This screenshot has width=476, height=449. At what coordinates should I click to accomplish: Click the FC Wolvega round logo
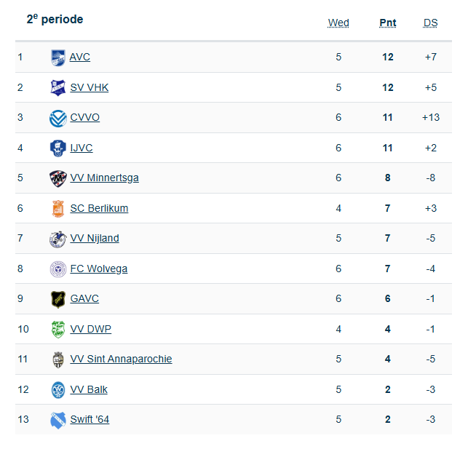tap(57, 269)
